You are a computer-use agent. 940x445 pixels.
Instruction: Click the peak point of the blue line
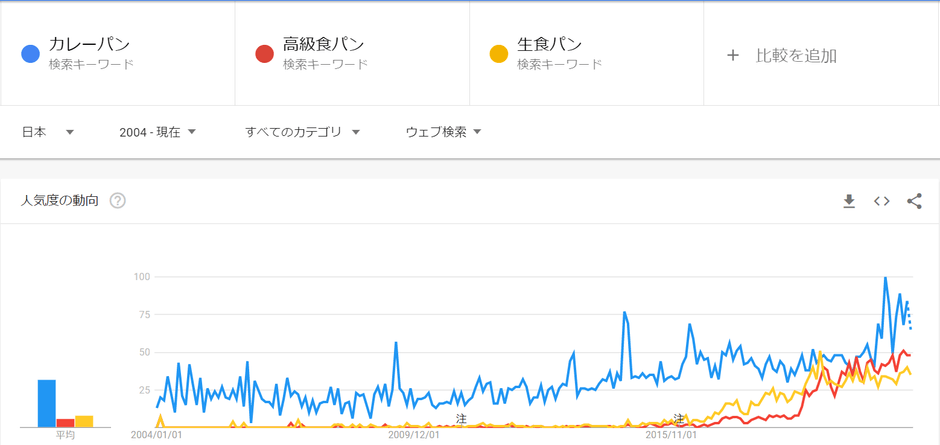coord(885,278)
